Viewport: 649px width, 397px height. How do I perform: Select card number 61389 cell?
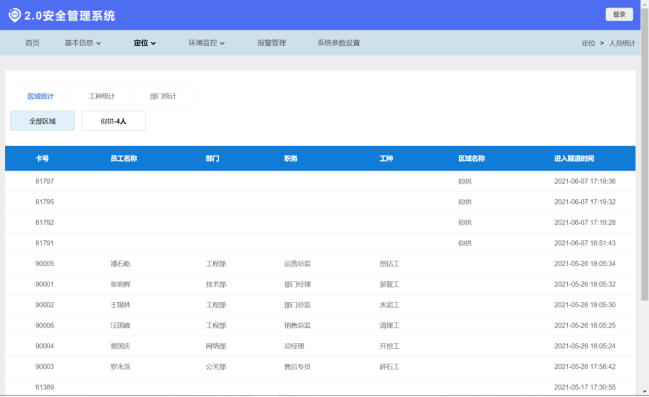(x=45, y=387)
